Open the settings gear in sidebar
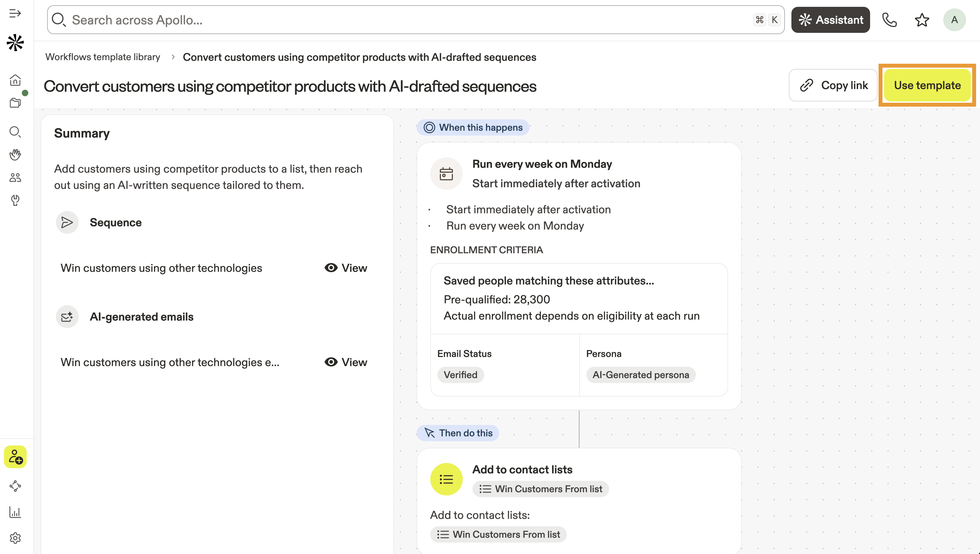 click(x=15, y=538)
